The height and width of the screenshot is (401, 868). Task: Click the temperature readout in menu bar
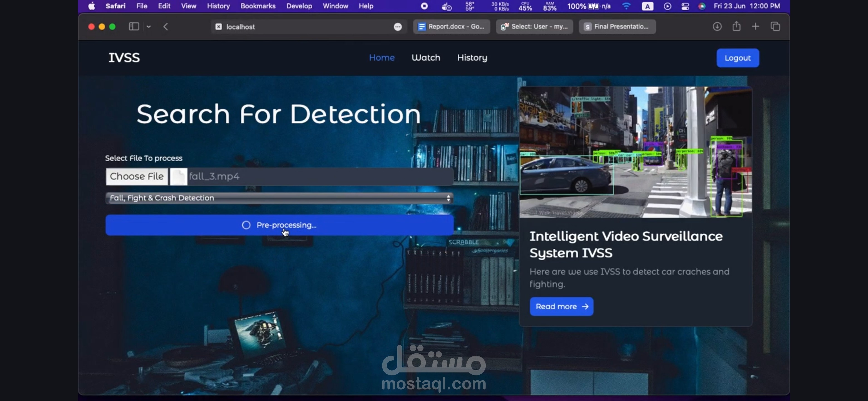coord(470,6)
